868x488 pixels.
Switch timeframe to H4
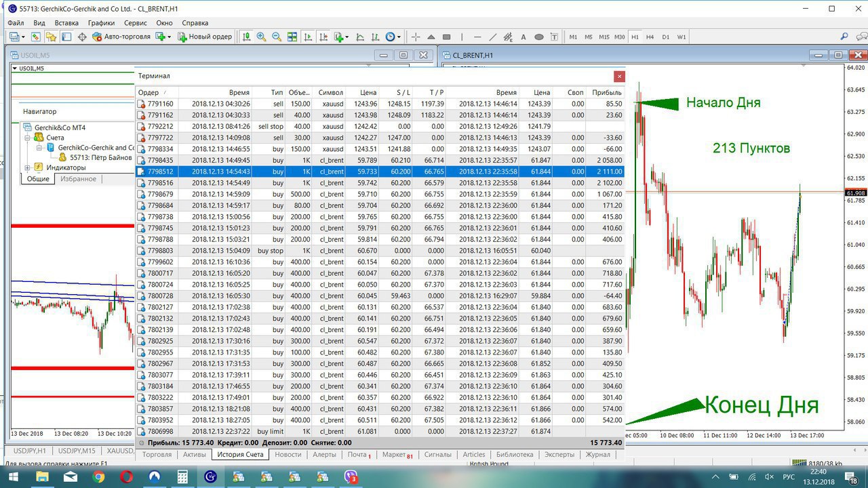[x=650, y=37]
